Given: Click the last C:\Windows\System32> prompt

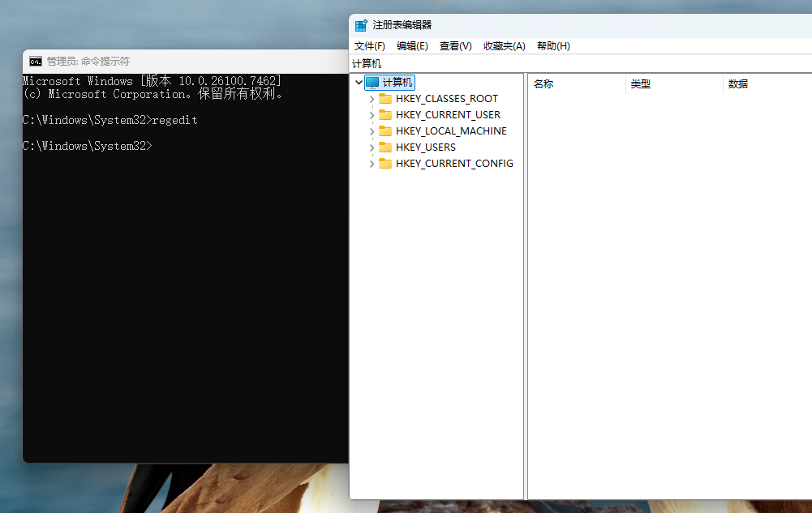Looking at the screenshot, I should click(88, 146).
